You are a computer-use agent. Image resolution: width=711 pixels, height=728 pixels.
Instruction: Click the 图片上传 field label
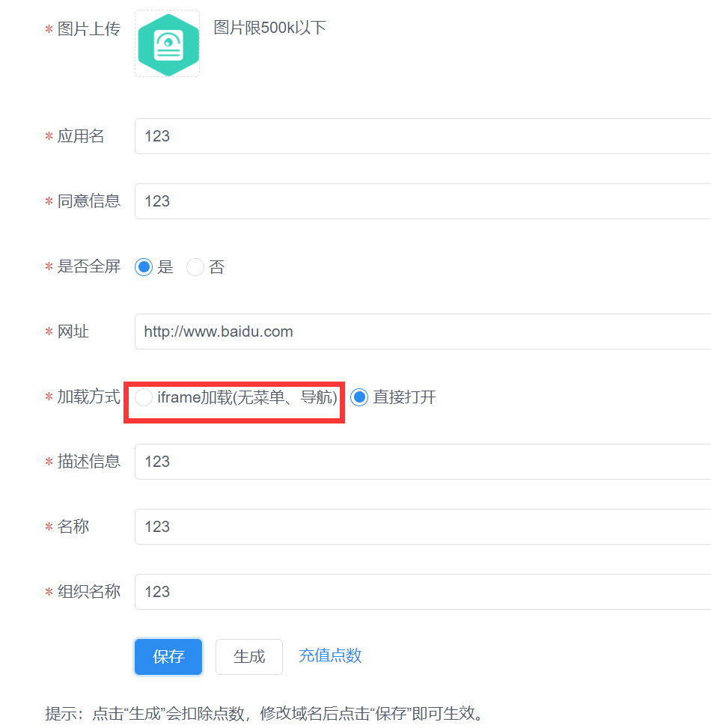[x=88, y=30]
